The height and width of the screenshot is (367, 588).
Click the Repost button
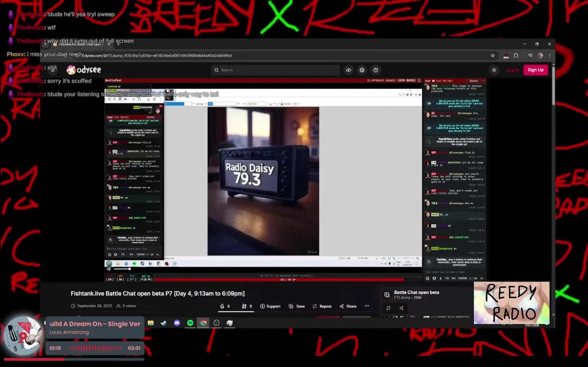(322, 306)
